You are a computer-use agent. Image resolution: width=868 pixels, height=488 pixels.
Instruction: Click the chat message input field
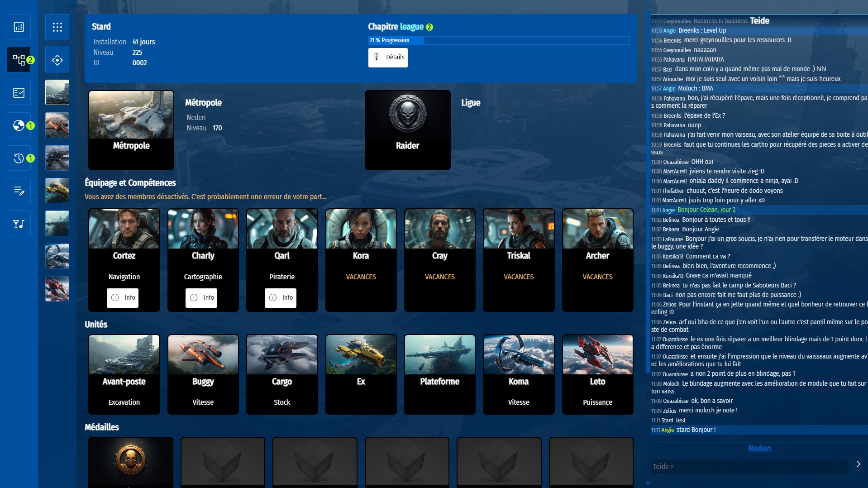click(749, 466)
